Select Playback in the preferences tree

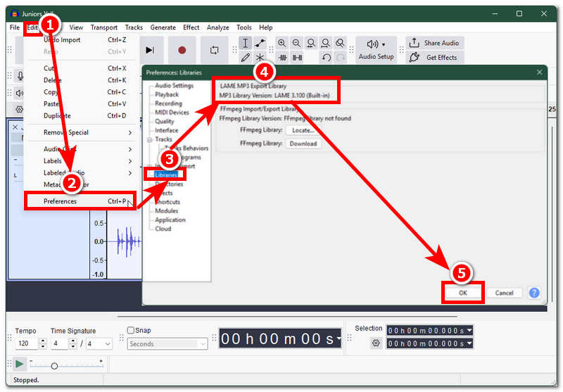(x=167, y=94)
